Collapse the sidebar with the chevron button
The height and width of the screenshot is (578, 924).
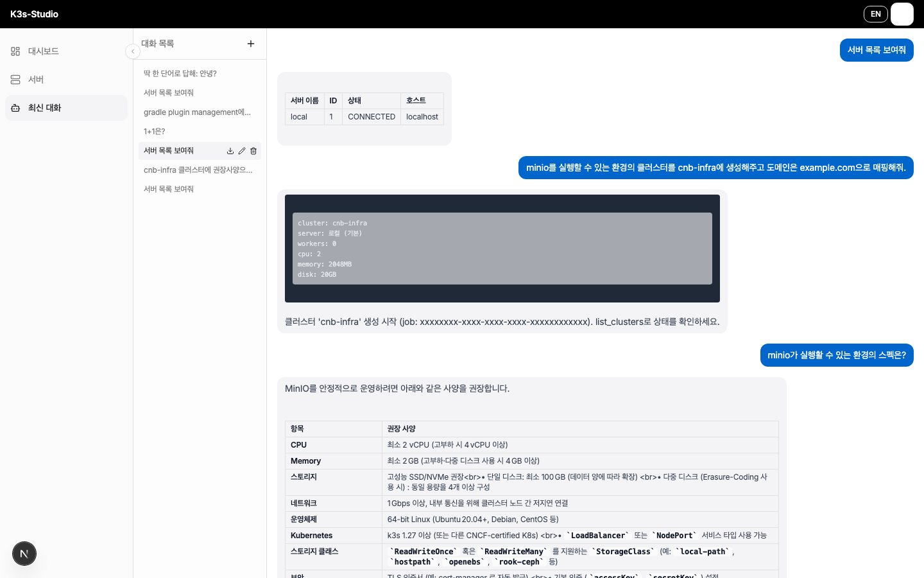click(133, 51)
